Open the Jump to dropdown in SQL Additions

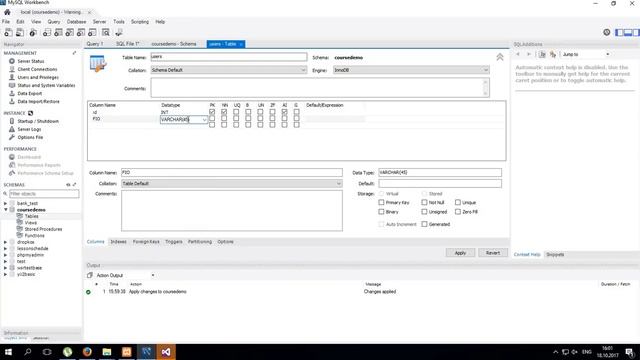pos(586,54)
